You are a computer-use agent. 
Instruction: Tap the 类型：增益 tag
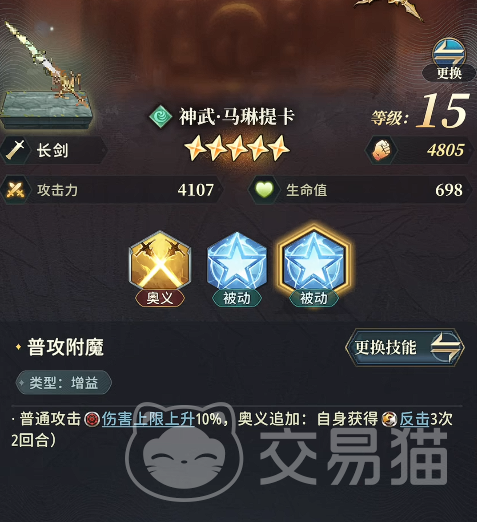point(63,382)
